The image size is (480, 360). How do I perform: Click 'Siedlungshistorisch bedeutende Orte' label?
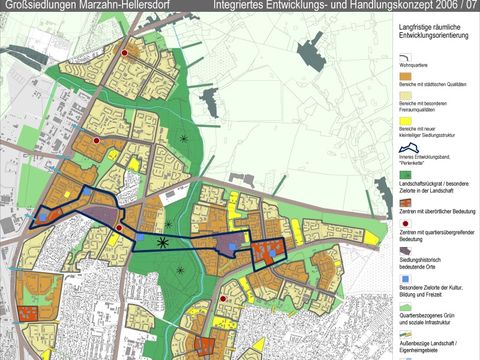[x=420, y=263]
